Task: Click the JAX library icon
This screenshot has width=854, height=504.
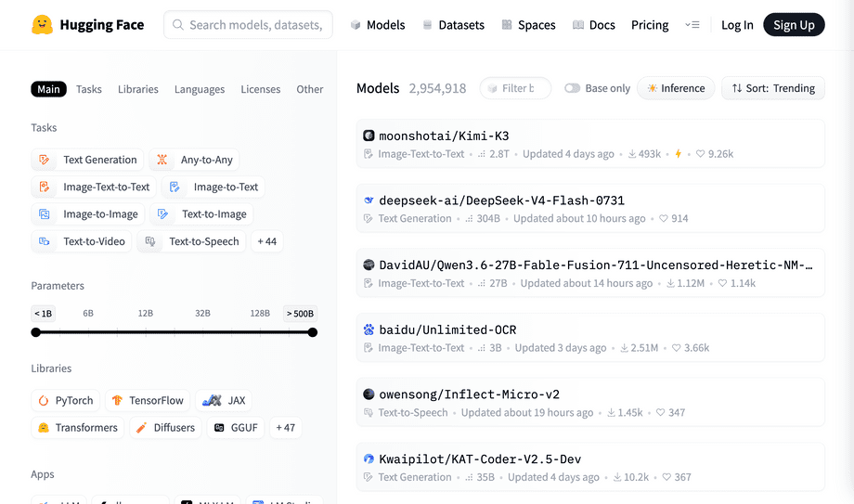Action: [212, 400]
